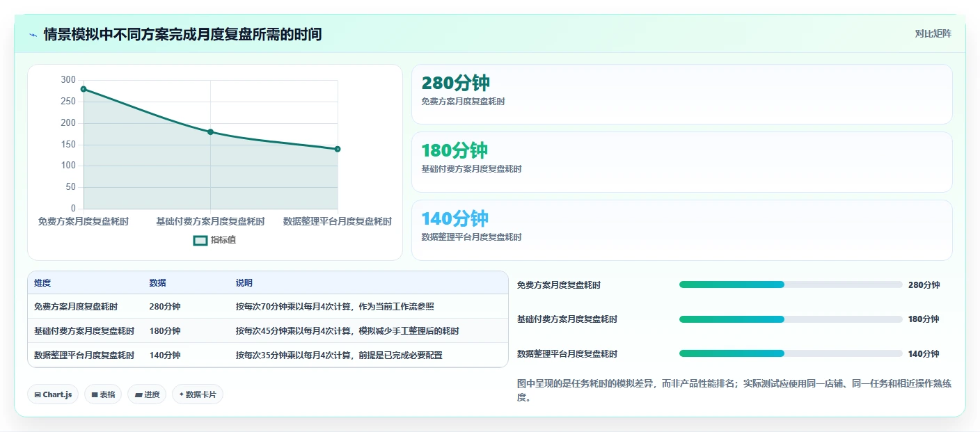
Task: Click the 数据 table column header
Action: (157, 283)
